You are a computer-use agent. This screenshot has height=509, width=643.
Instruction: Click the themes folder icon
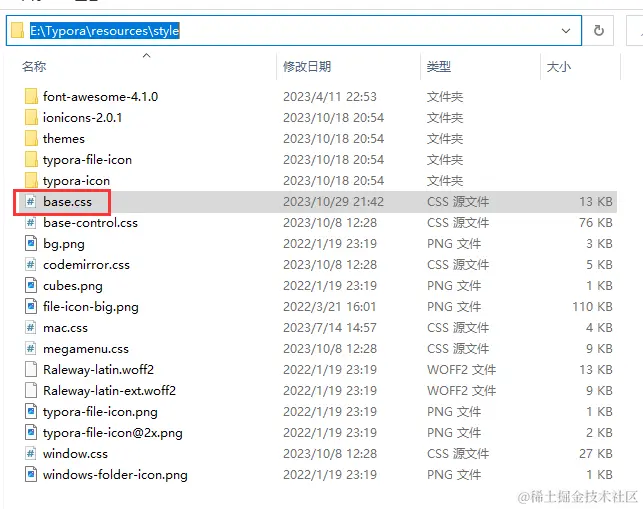click(x=31, y=138)
